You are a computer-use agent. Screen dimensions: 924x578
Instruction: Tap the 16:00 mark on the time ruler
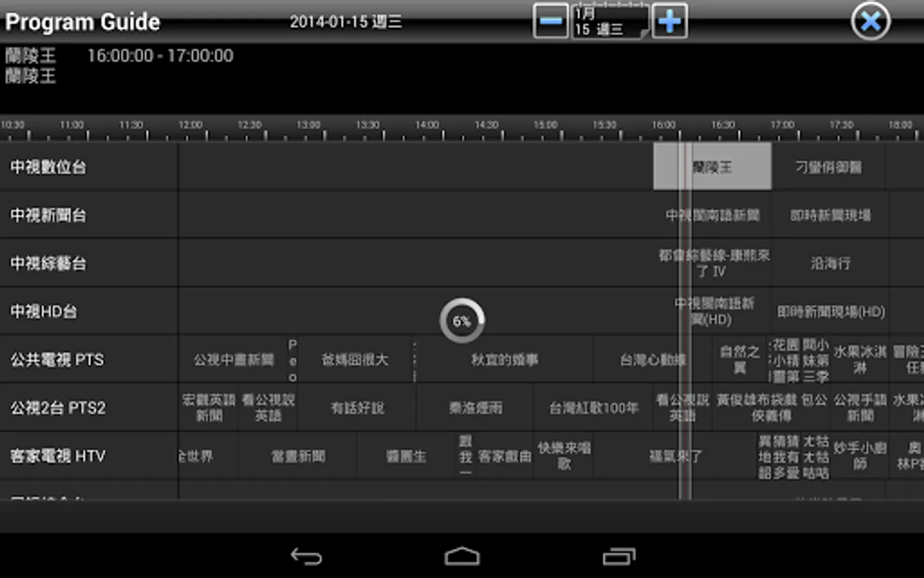pyautogui.click(x=663, y=125)
